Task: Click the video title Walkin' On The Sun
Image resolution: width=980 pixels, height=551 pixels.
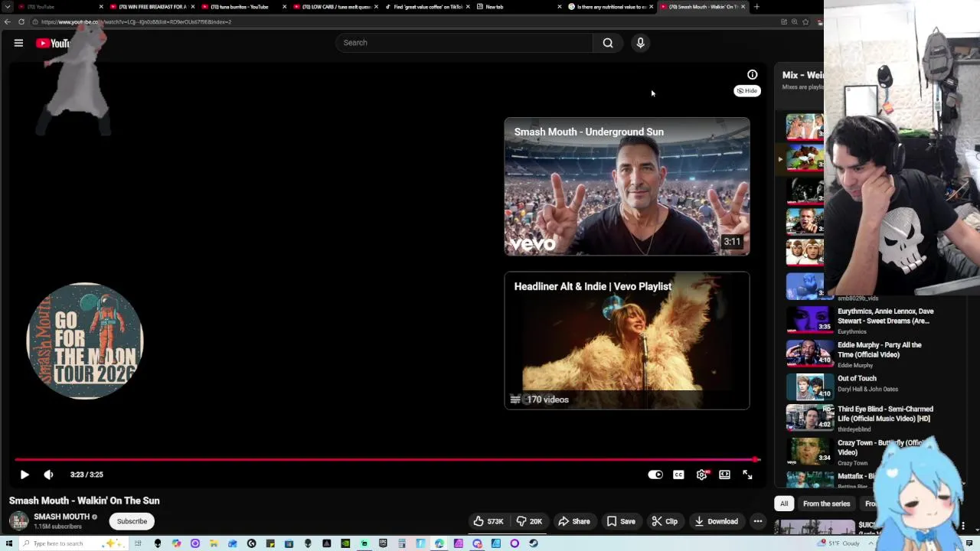Action: 84,500
